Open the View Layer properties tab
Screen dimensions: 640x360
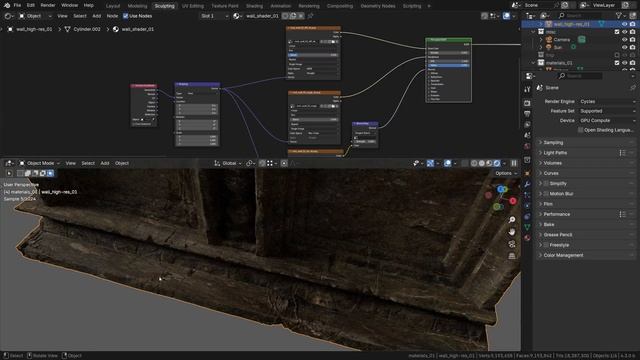pos(527,124)
